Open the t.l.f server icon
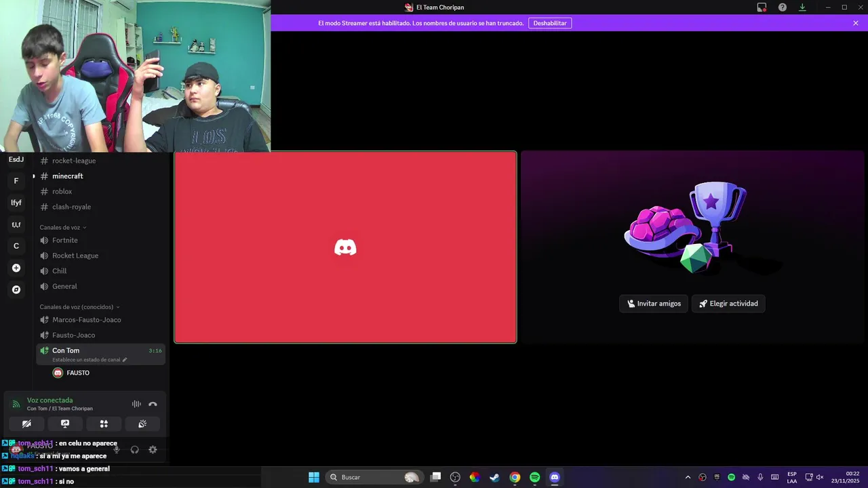The image size is (868, 488). 16,224
